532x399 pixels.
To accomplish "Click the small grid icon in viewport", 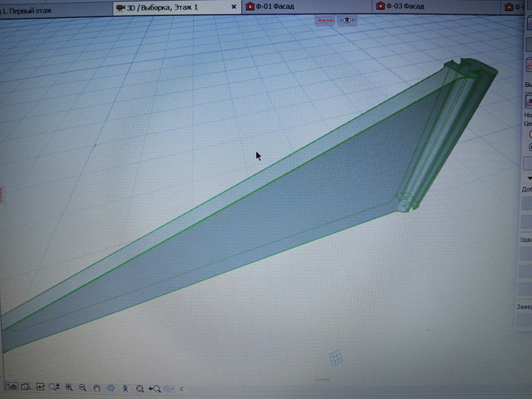I will [336, 358].
